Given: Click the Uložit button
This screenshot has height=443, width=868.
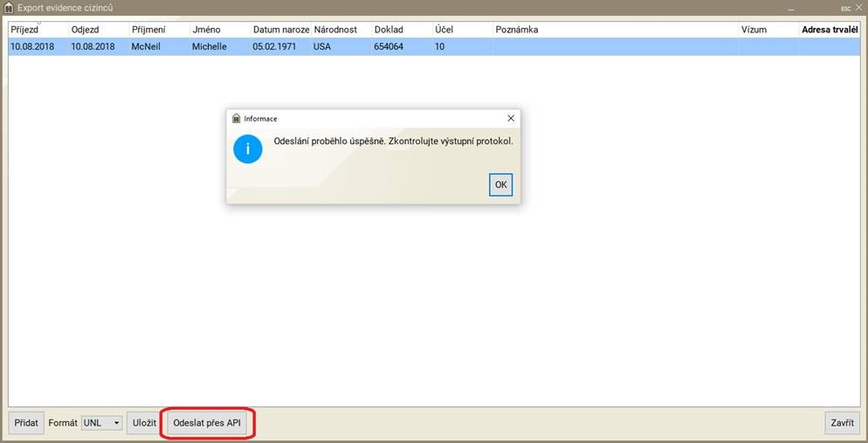Looking at the screenshot, I should [144, 423].
